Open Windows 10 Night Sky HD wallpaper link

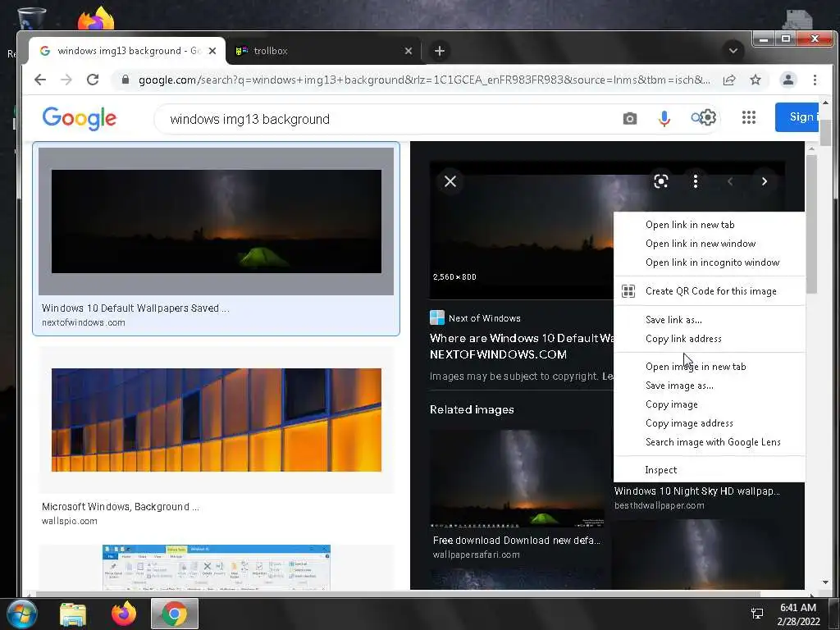697,491
